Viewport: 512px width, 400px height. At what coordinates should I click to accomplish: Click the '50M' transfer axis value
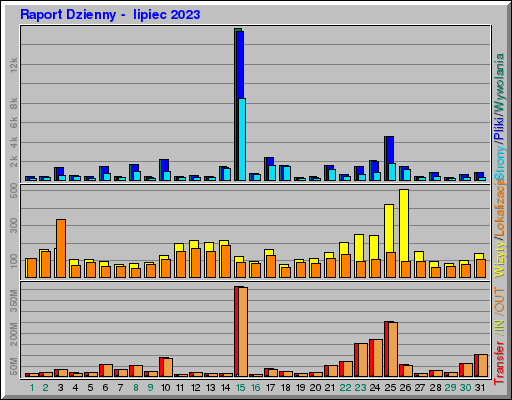click(14, 366)
